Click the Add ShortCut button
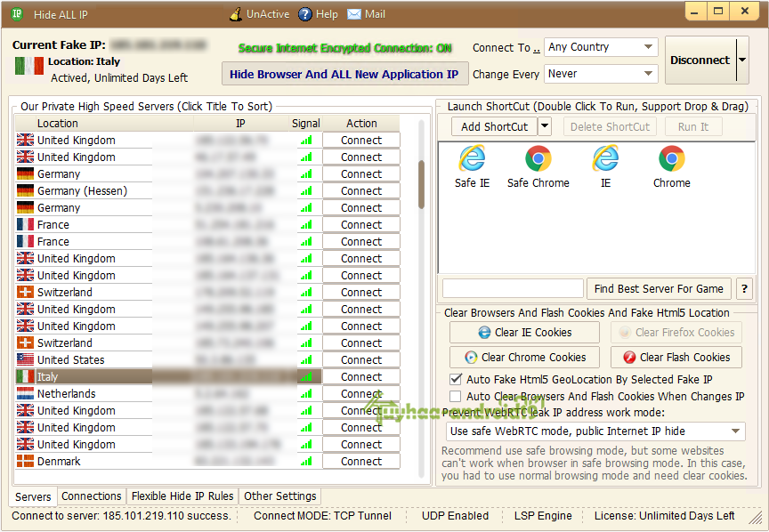The image size is (769, 532). pos(494,126)
